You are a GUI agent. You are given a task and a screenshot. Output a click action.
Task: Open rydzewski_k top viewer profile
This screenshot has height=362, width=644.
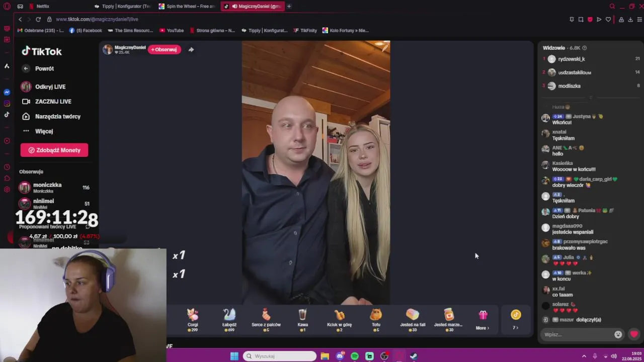(572, 59)
